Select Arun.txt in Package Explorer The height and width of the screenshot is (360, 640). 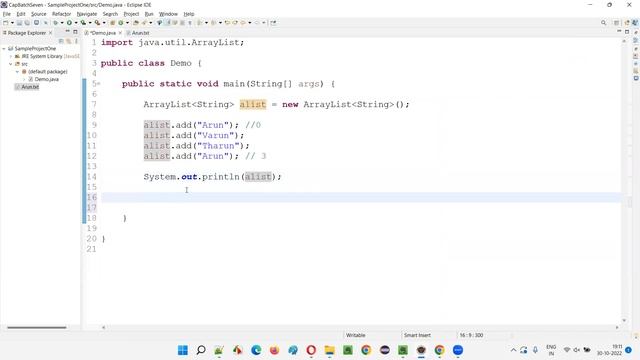(x=30, y=87)
